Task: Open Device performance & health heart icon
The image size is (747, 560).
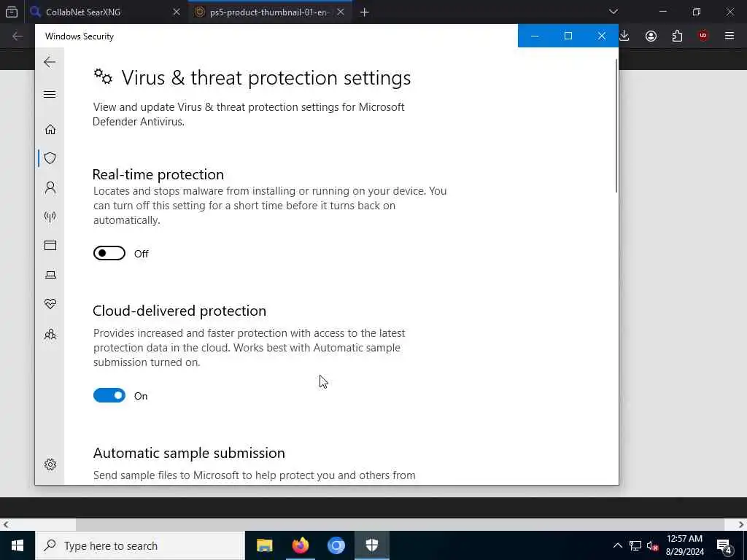Action: 50,304
